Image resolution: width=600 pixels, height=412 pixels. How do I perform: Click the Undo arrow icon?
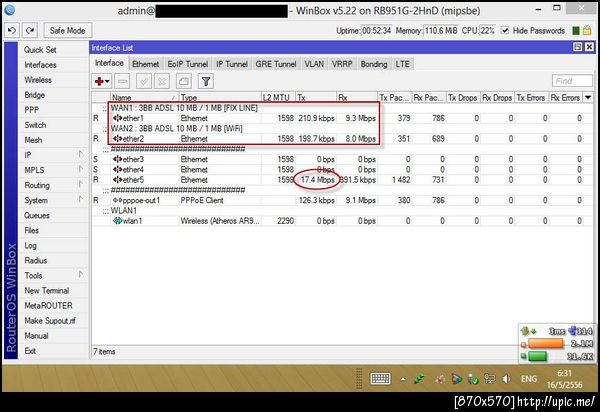[x=12, y=30]
